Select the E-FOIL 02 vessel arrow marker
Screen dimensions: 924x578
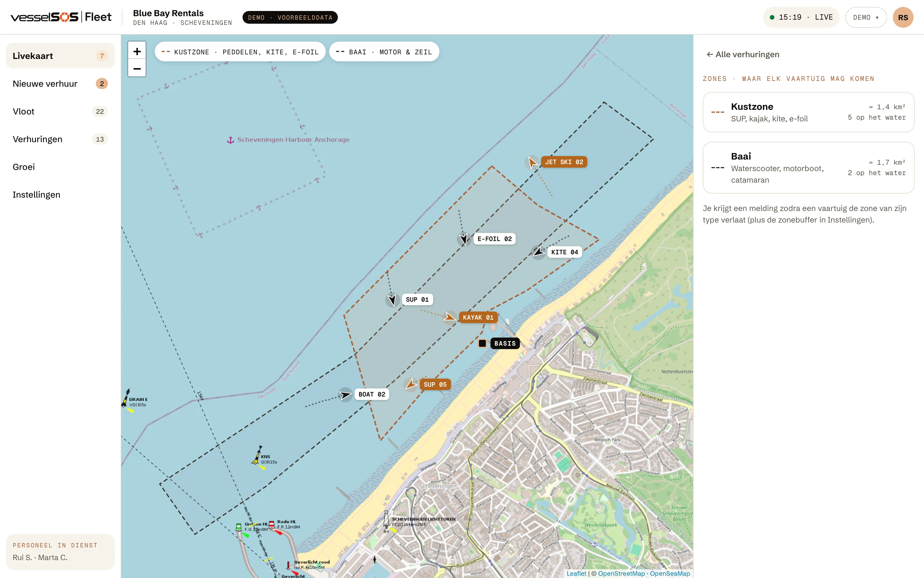[x=464, y=239]
